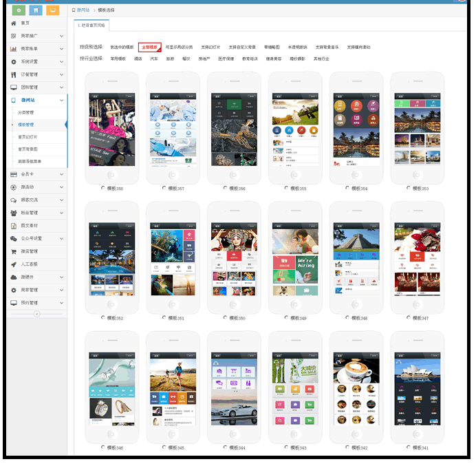Open 商家账单 bar chart icon
The height and width of the screenshot is (466, 476).
[x=14, y=49]
